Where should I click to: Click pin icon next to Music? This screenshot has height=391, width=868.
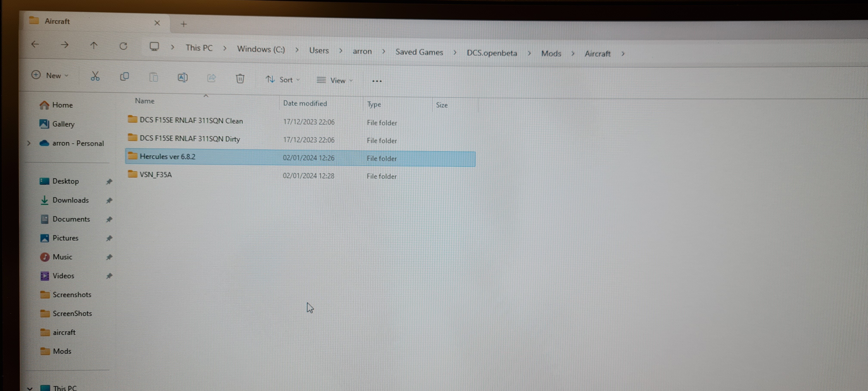tap(109, 257)
